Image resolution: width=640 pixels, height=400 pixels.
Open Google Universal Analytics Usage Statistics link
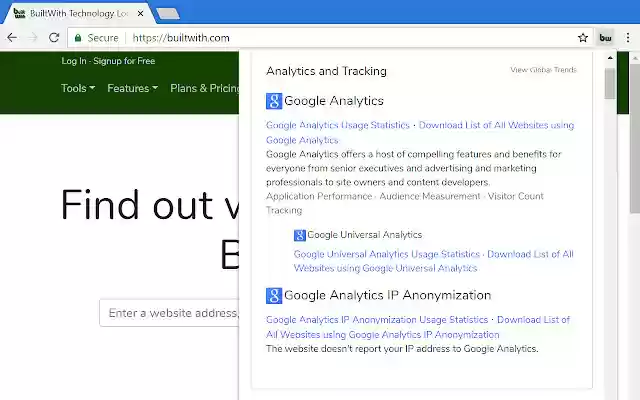click(x=387, y=254)
